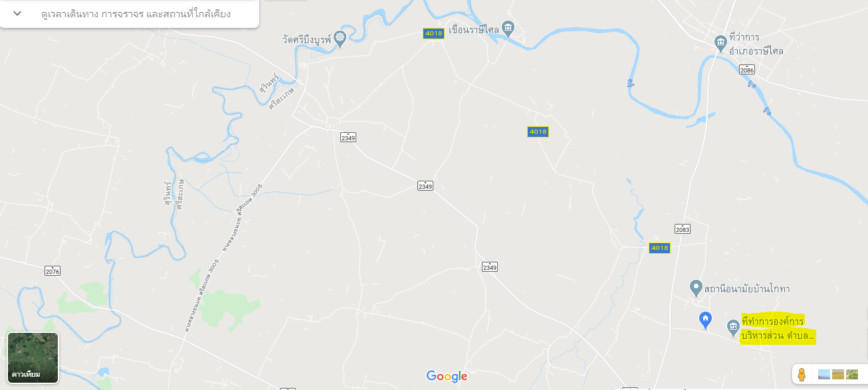Image resolution: width=868 pixels, height=390 pixels.
Task: Pick up the Street View pegman
Action: 802,374
